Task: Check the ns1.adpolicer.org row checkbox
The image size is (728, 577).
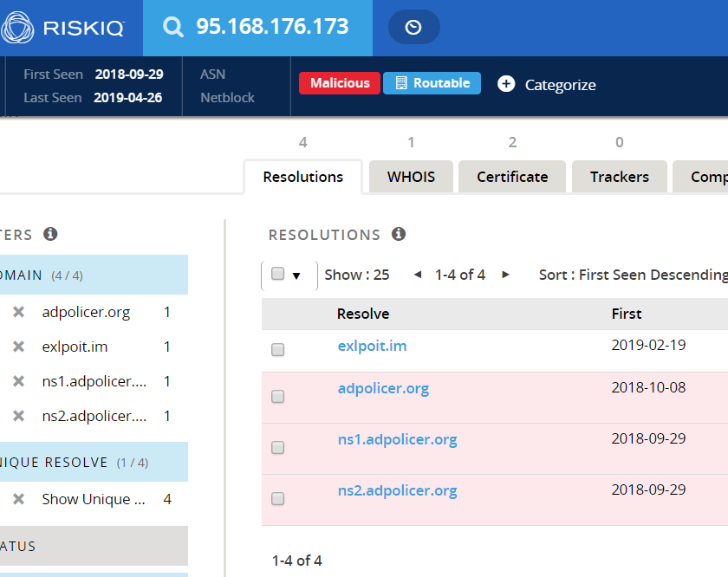Action: point(277,448)
